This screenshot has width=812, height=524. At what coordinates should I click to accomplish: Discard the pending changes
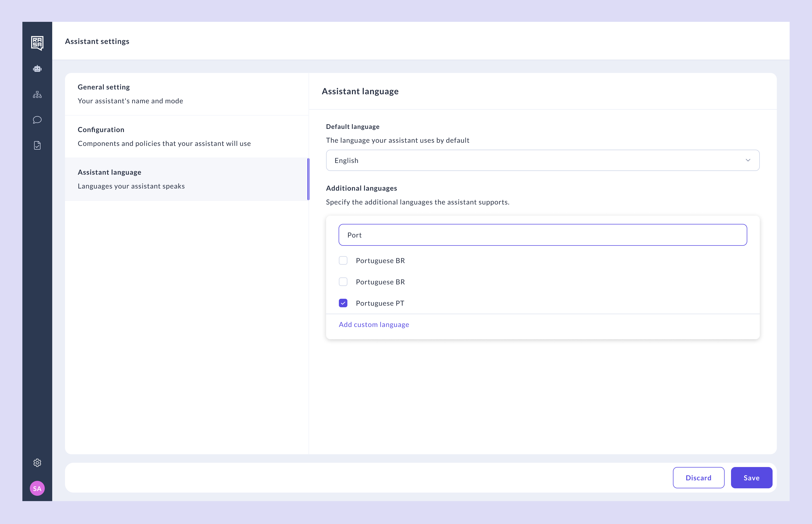click(699, 477)
